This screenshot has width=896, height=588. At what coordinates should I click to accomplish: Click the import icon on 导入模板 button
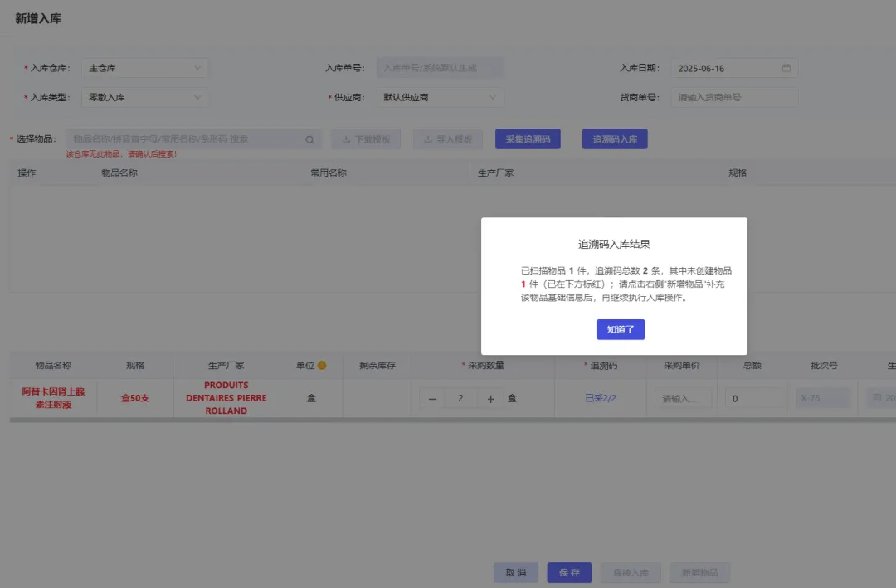click(x=428, y=138)
